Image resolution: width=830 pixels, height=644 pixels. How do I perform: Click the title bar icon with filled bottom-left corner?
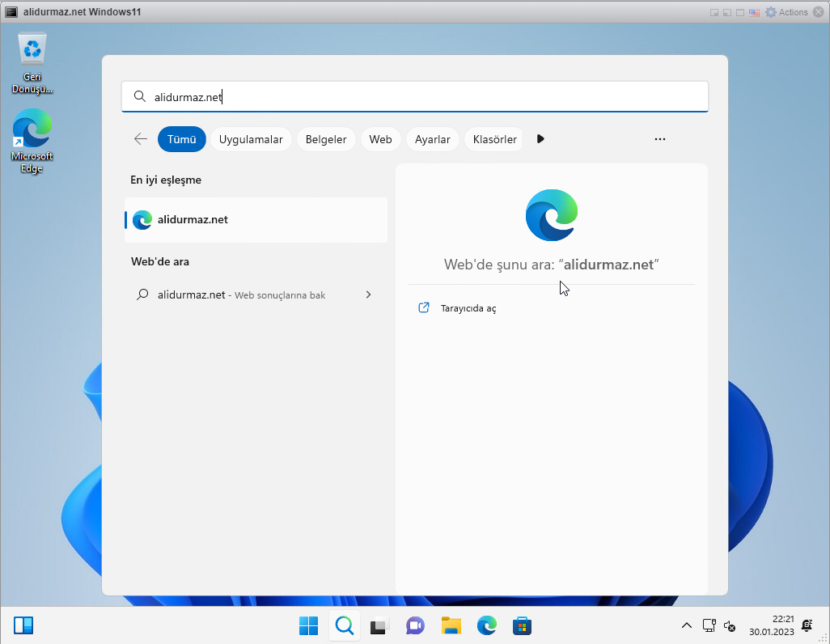coord(727,12)
